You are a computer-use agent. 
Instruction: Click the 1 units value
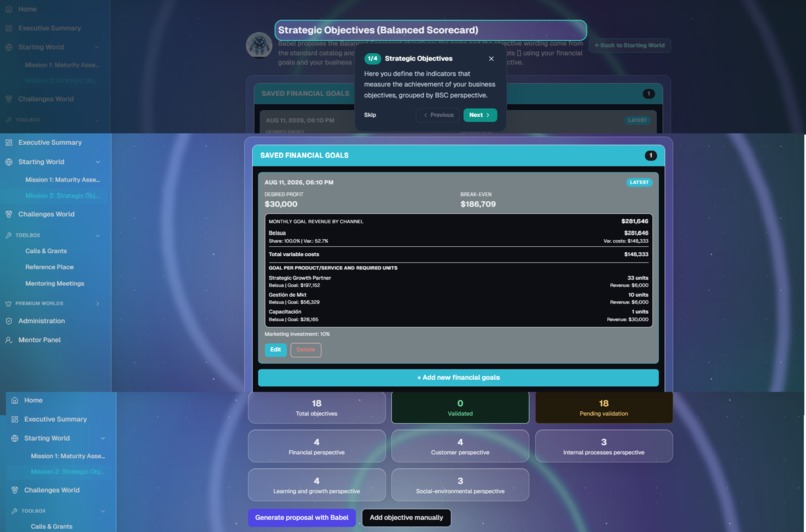[x=639, y=311]
